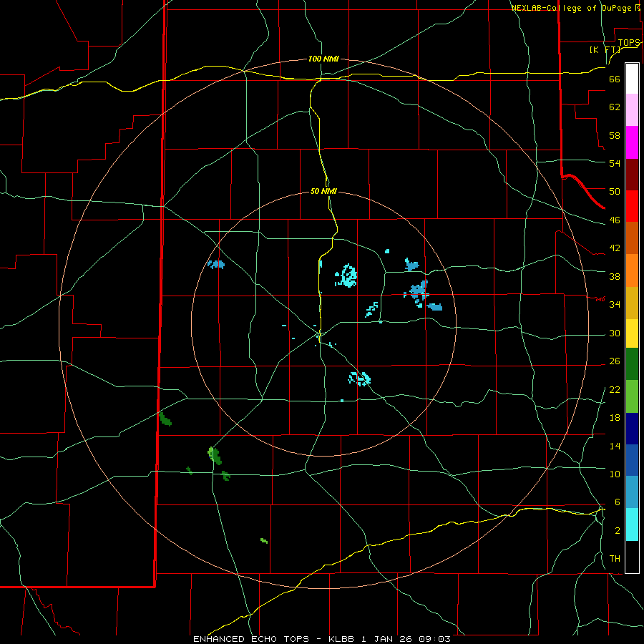
Task: Click the light pink legend swatch
Action: [632, 110]
